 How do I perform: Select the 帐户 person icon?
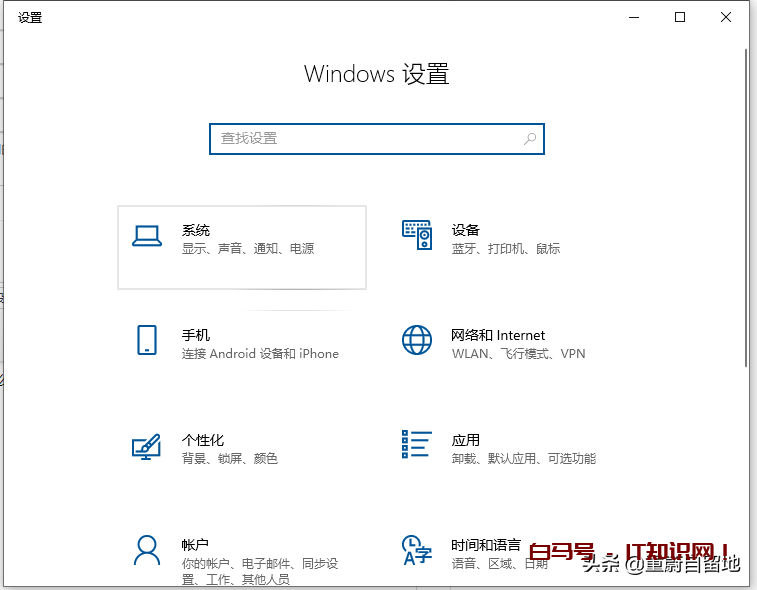(147, 550)
